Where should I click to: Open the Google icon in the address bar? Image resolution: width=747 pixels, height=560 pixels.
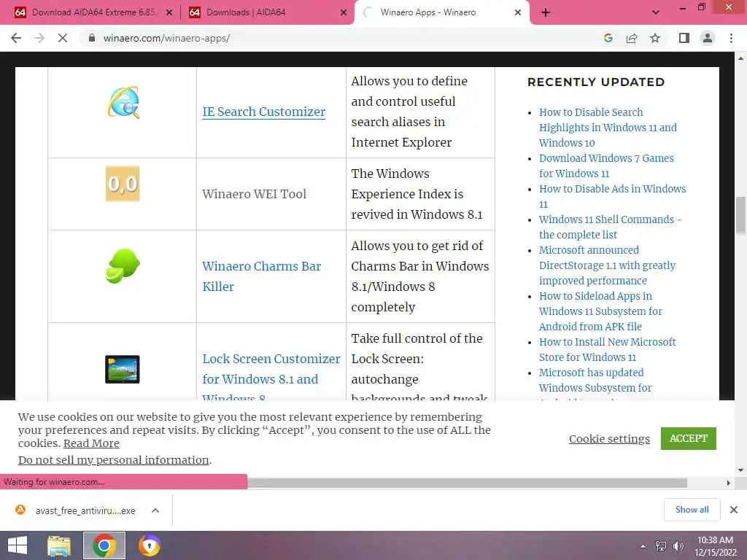(608, 38)
